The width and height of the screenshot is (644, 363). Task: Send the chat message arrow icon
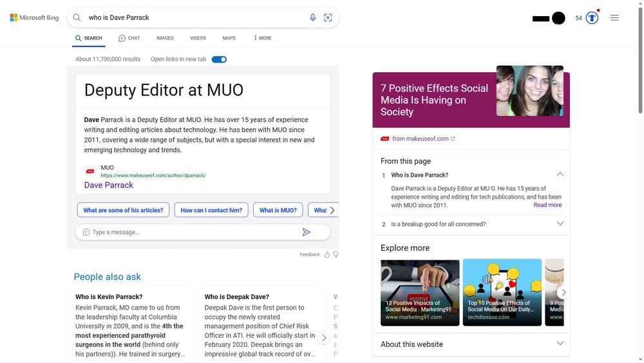pos(307,232)
